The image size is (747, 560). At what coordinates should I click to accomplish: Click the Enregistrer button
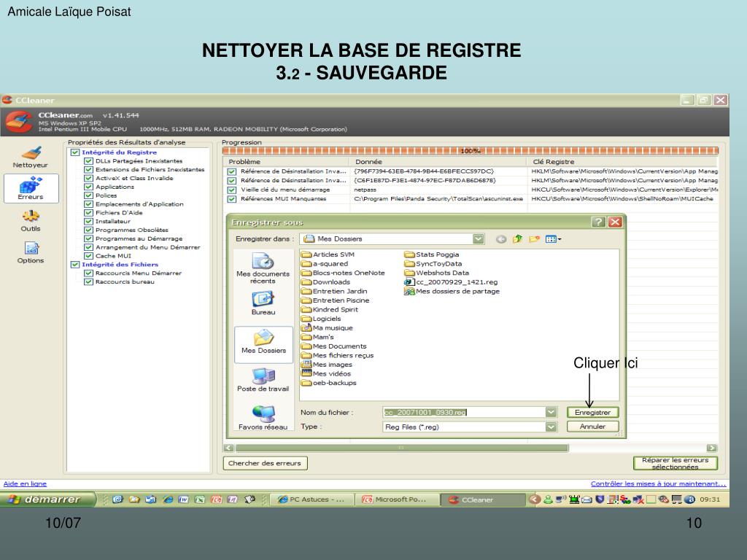592,413
